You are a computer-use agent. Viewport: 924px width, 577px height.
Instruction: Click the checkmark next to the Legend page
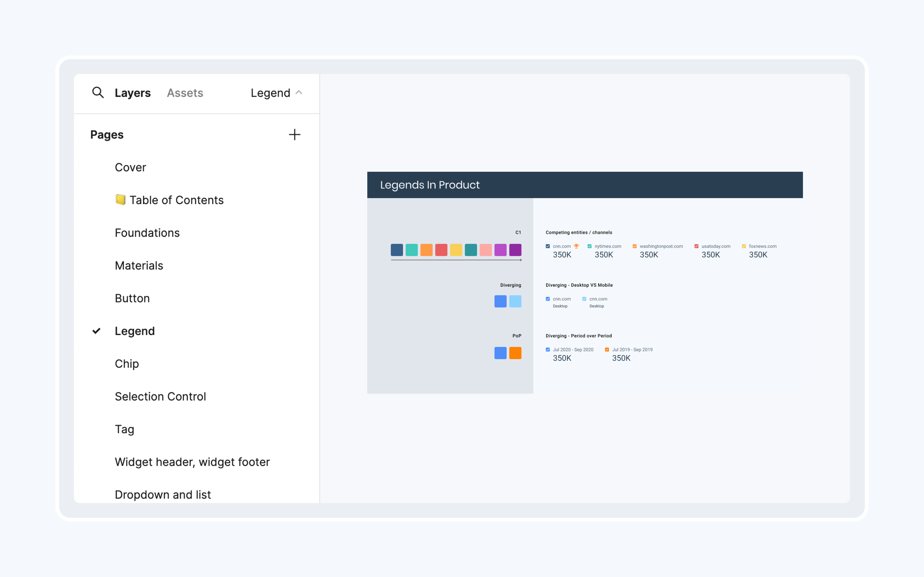click(96, 331)
